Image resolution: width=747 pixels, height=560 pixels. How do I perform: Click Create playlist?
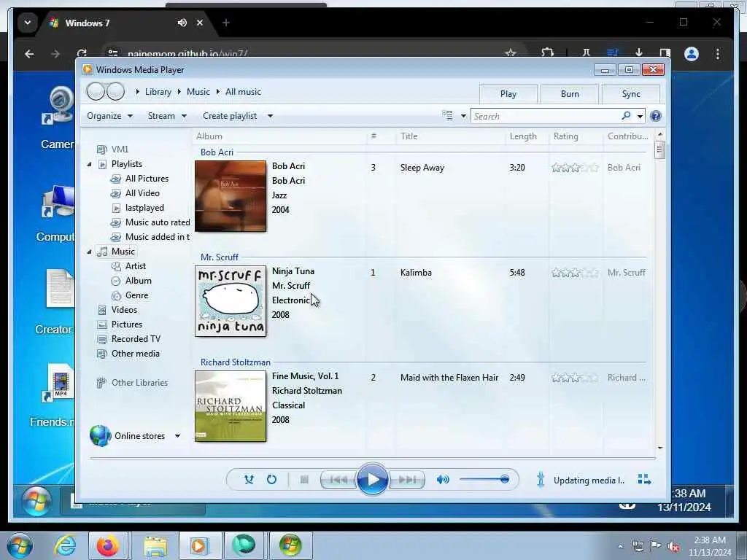pos(230,116)
